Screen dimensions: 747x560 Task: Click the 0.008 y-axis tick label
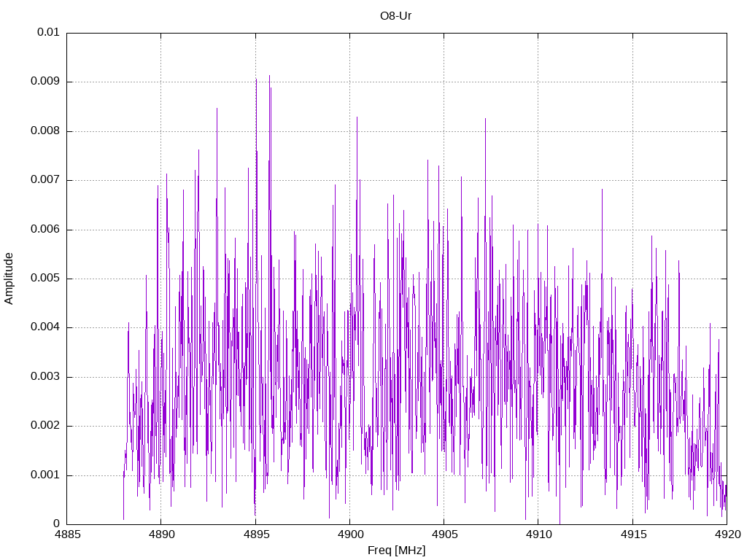point(45,131)
